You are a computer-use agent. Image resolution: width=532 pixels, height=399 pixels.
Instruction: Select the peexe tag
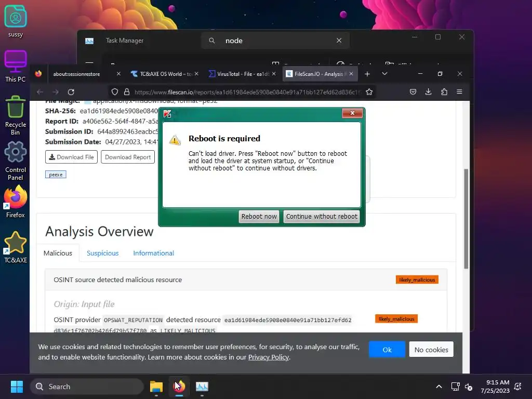pos(56,175)
